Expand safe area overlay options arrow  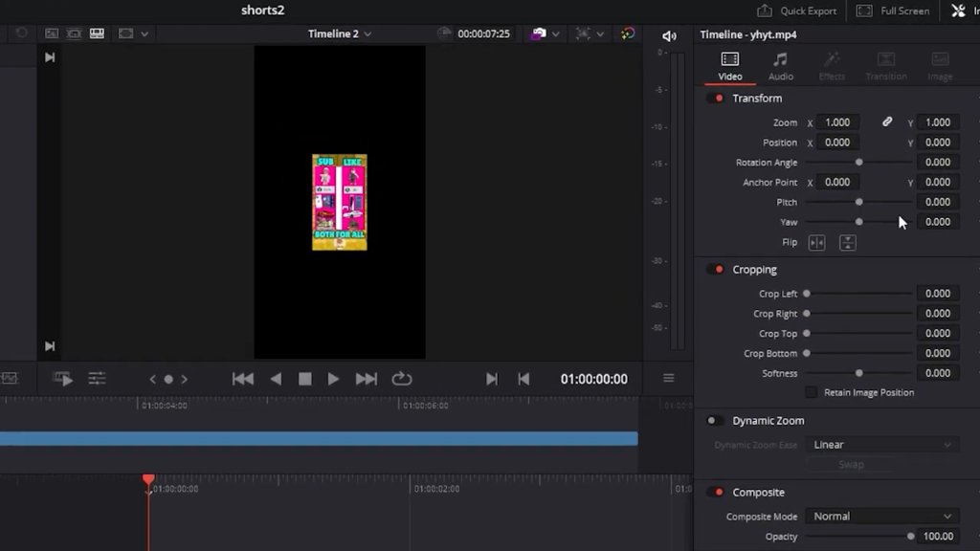(x=145, y=33)
